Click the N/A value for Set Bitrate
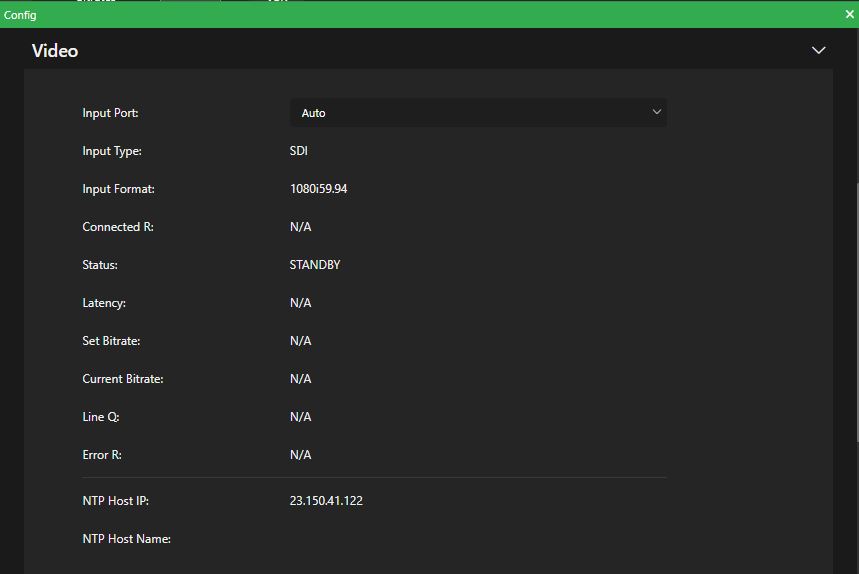This screenshot has height=574, width=859. pos(301,341)
